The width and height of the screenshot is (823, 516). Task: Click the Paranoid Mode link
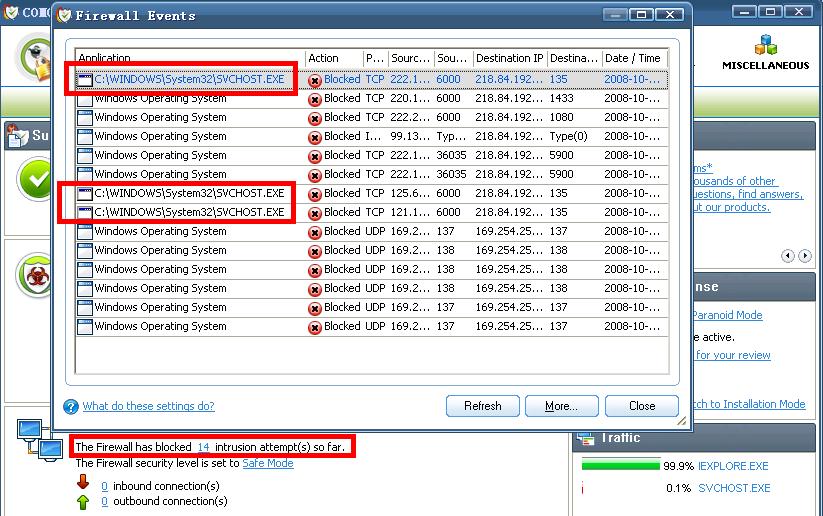(727, 315)
